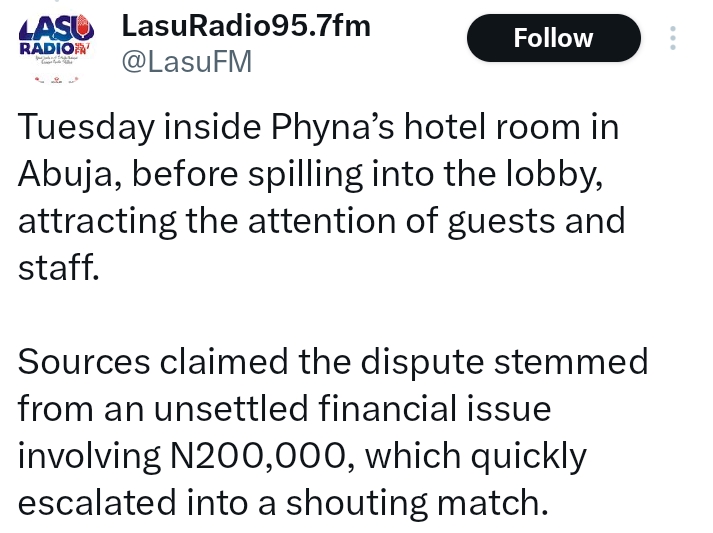Click the word "Tuesday" in the tweet
This screenshot has width=713, height=533.
(85, 128)
